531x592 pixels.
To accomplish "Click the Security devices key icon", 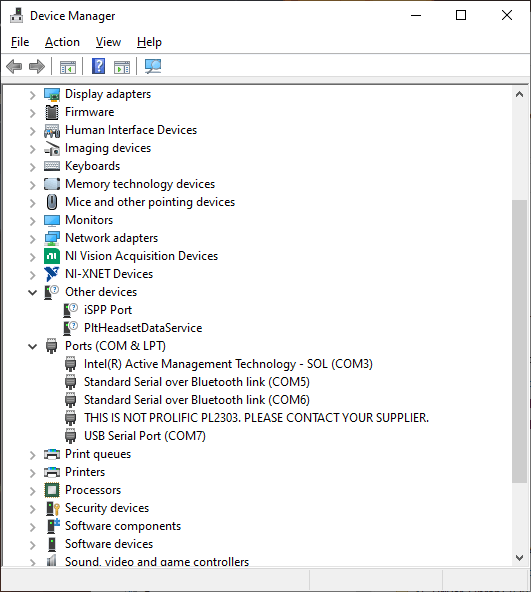I will click(52, 508).
